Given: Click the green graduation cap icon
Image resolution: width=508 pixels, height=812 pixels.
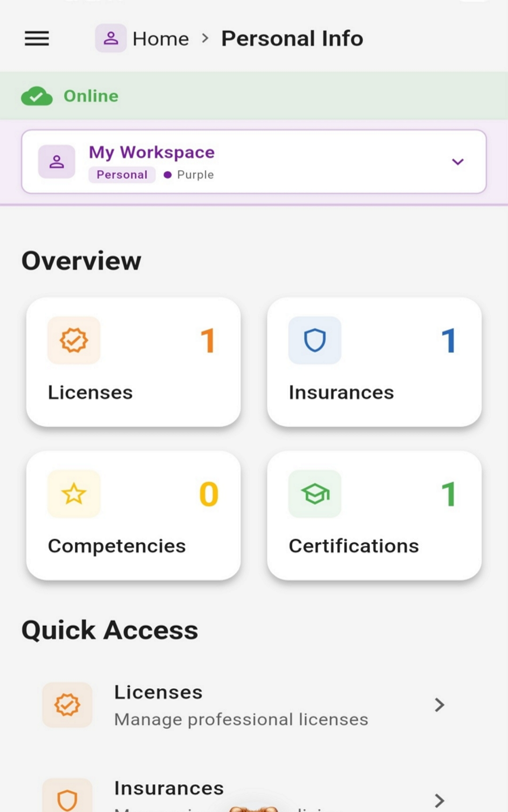Looking at the screenshot, I should coord(315,494).
